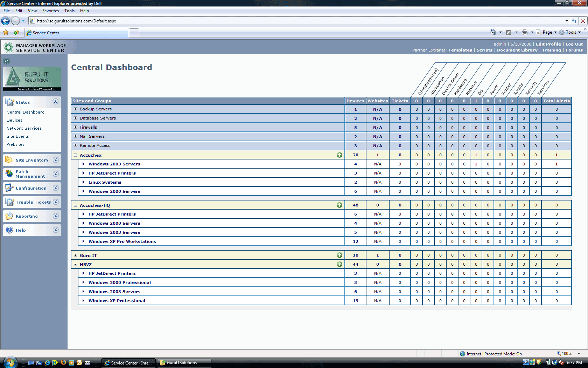The height and width of the screenshot is (368, 588).
Task: Expand the Trouble Tickets sidebar section
Action: pyautogui.click(x=55, y=202)
